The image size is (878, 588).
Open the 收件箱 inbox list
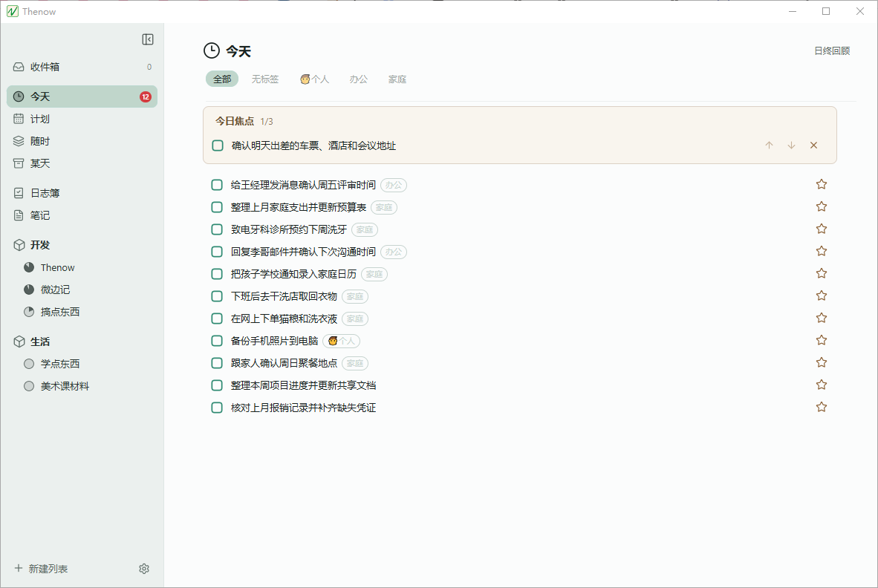(x=82, y=67)
